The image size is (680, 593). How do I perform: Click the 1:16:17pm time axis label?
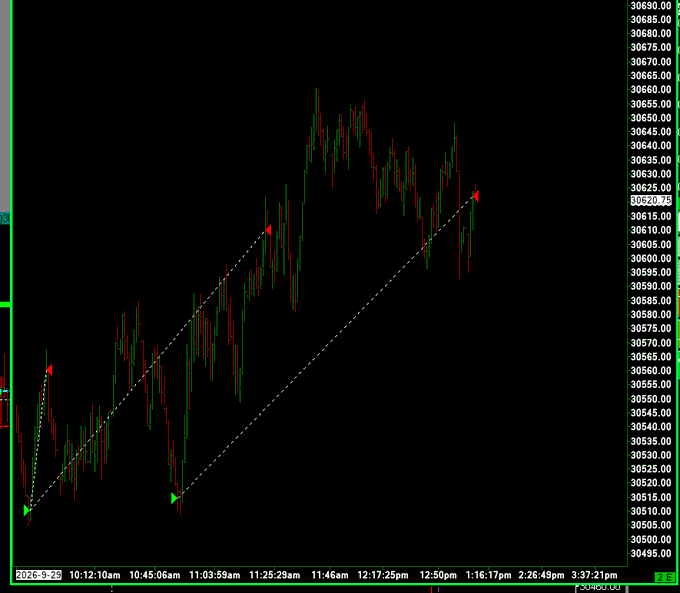488,575
